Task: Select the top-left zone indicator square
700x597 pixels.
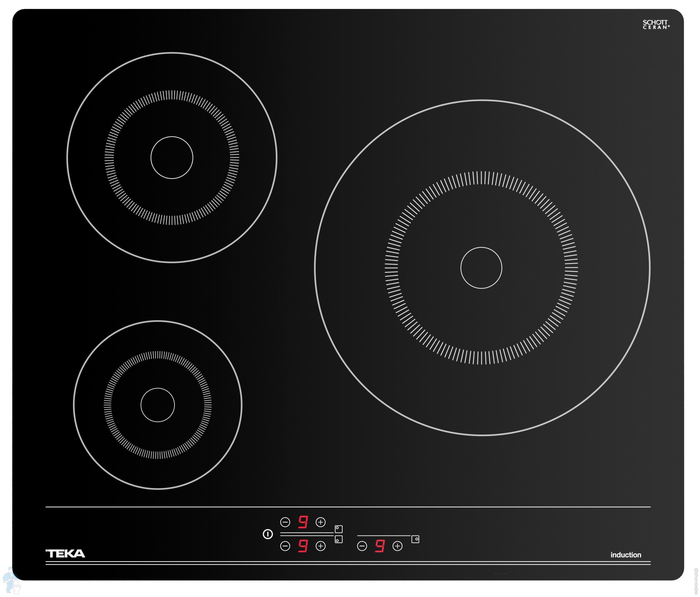Action: point(338,529)
